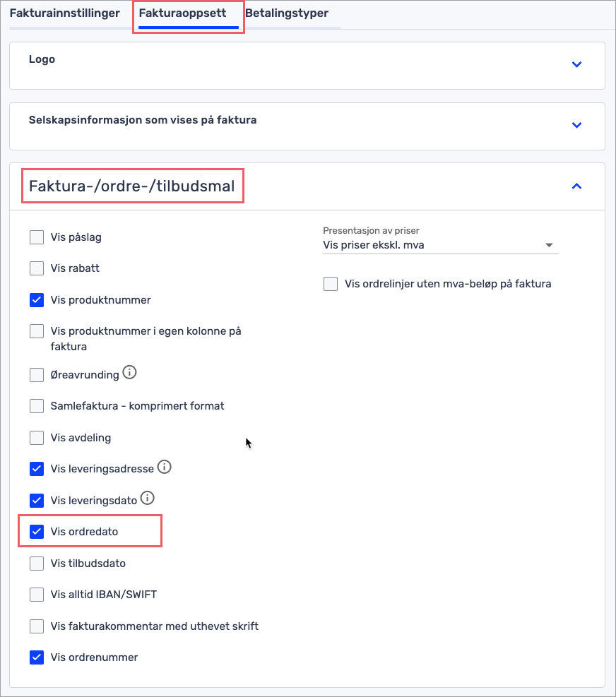Image resolution: width=616 pixels, height=697 pixels.
Task: Click info icon beside Vis leveringsadresse
Action: point(164,467)
